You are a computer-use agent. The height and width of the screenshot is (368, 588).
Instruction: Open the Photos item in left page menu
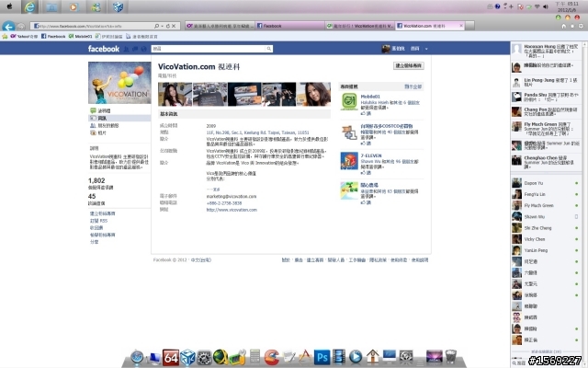pos(98,132)
